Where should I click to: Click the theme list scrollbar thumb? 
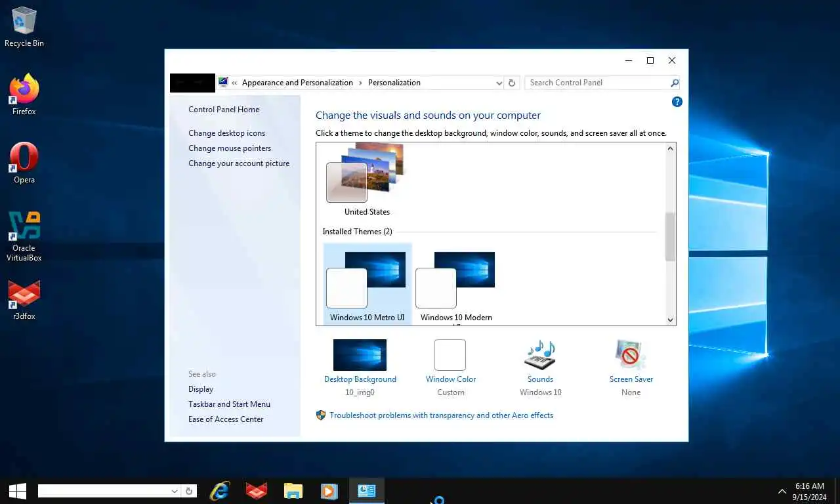(670, 237)
